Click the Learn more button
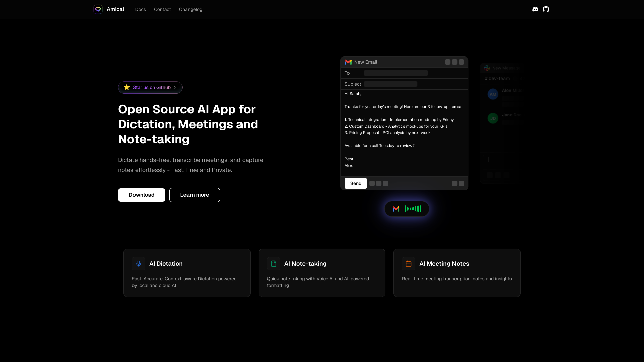The width and height of the screenshot is (644, 362). 195,195
